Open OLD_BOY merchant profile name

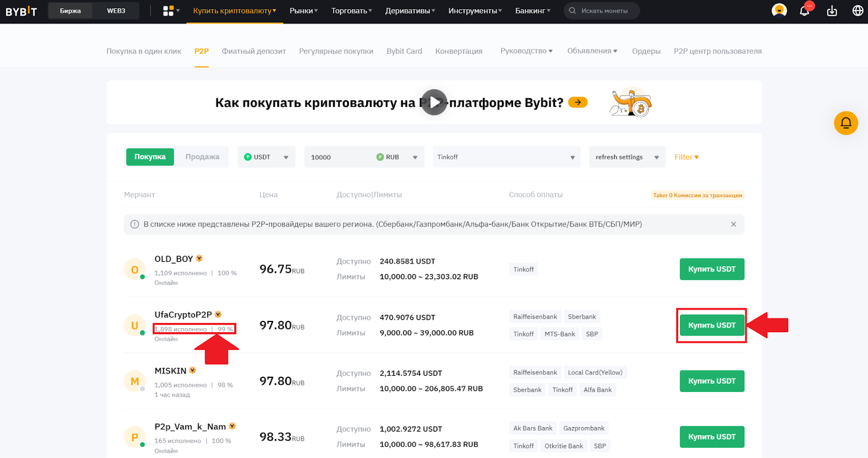pyautogui.click(x=174, y=259)
